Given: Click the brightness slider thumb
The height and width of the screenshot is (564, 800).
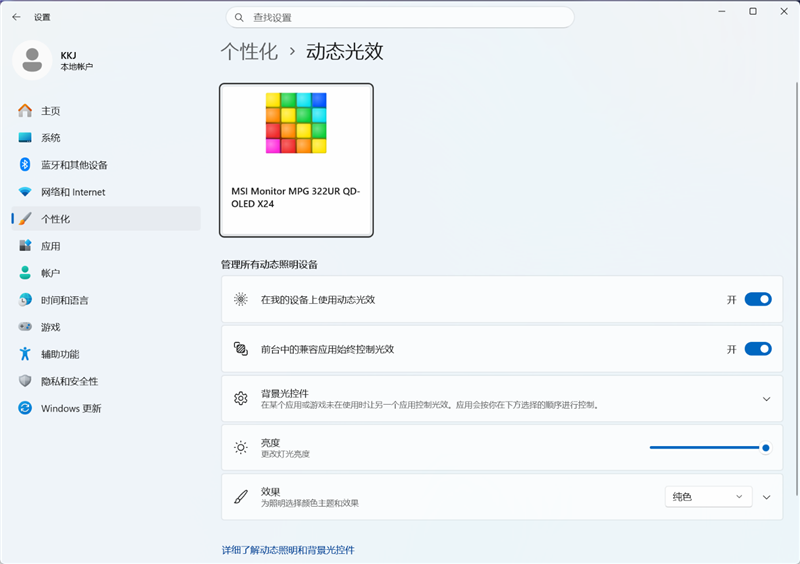Looking at the screenshot, I should [765, 448].
